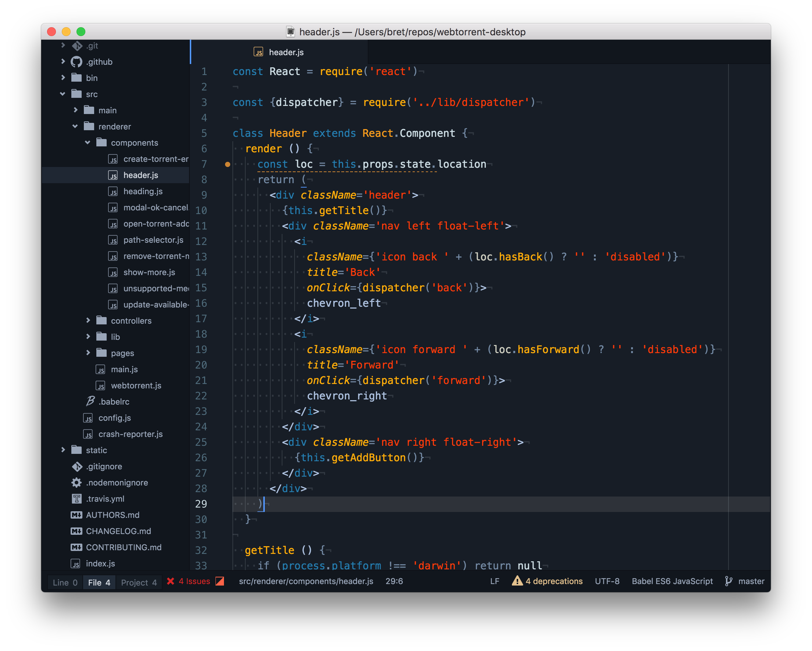Collapse the renderer folder chevron
Screen dimensions: 812x651
pyautogui.click(x=75, y=126)
